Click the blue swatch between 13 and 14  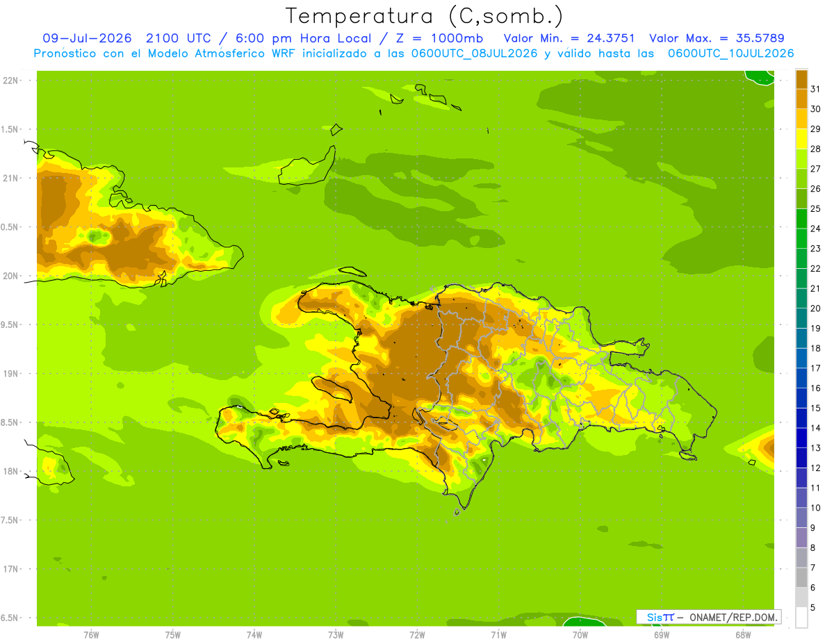click(x=801, y=438)
